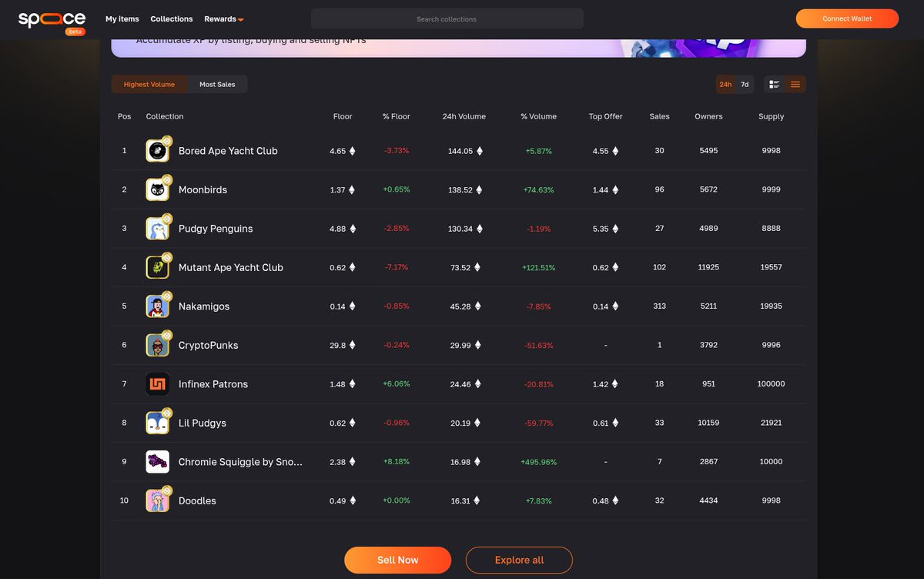Switch to detailed card list view icon
Image resolution: width=924 pixels, height=579 pixels.
click(x=775, y=84)
